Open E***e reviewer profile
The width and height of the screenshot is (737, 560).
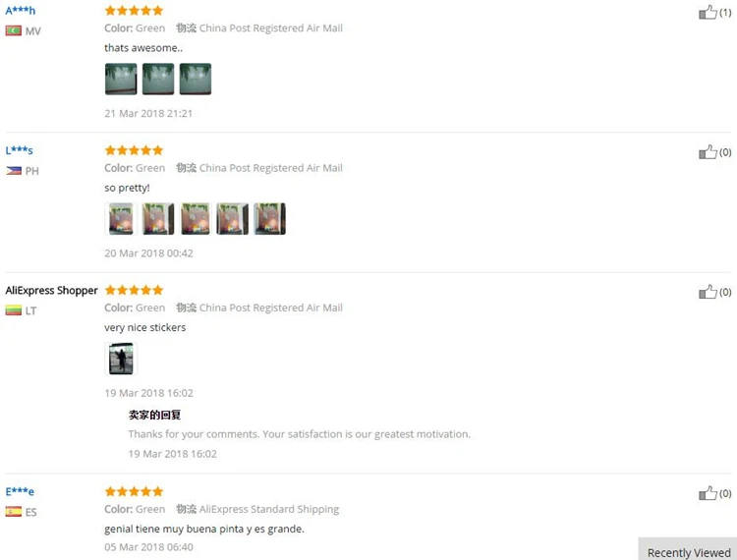[x=20, y=491]
